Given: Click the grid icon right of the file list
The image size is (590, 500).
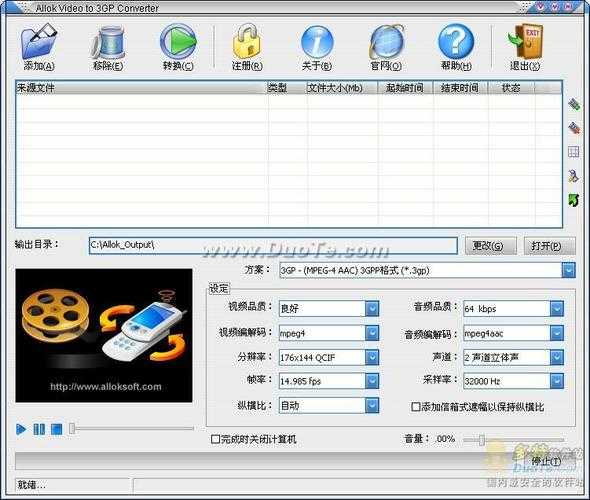Looking at the screenshot, I should click(573, 152).
